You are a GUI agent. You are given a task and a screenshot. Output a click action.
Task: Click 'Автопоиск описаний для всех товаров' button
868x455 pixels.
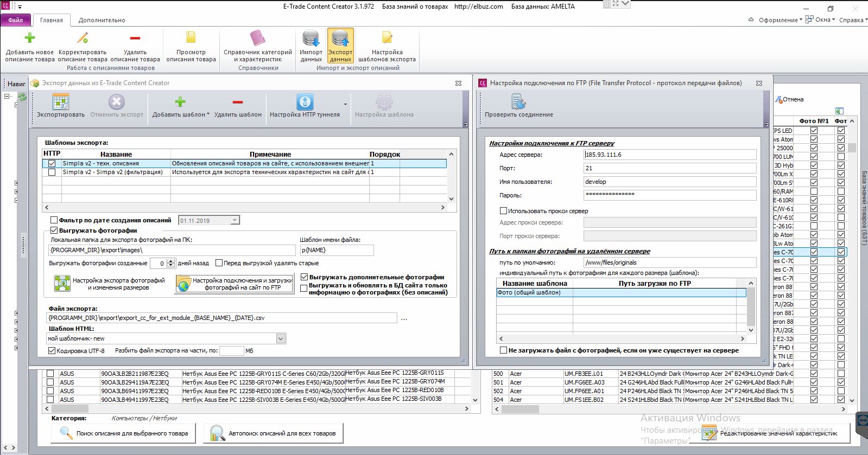pyautogui.click(x=274, y=433)
